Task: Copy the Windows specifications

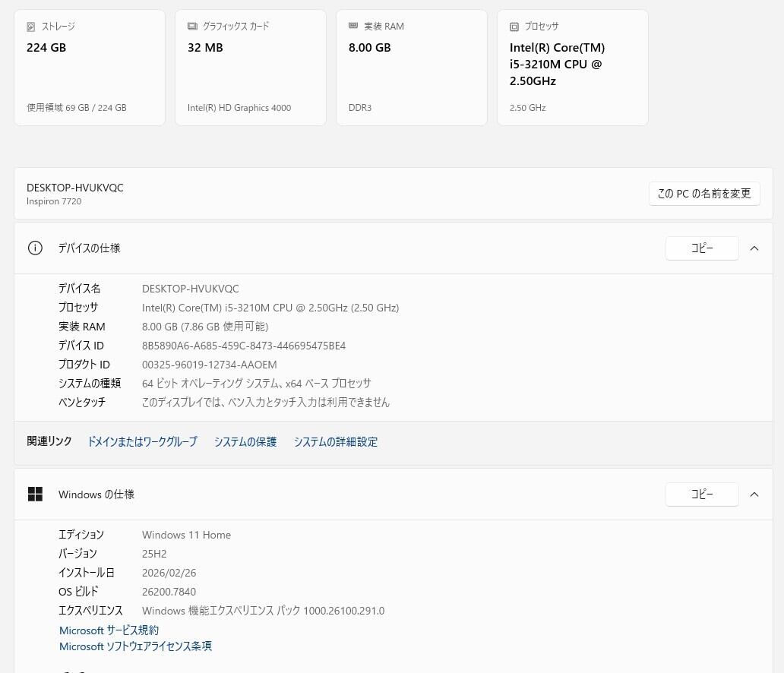Action: pos(702,494)
